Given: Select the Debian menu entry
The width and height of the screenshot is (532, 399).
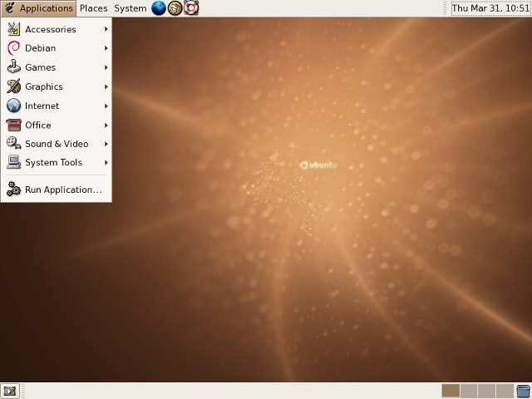Looking at the screenshot, I should click(57, 48).
